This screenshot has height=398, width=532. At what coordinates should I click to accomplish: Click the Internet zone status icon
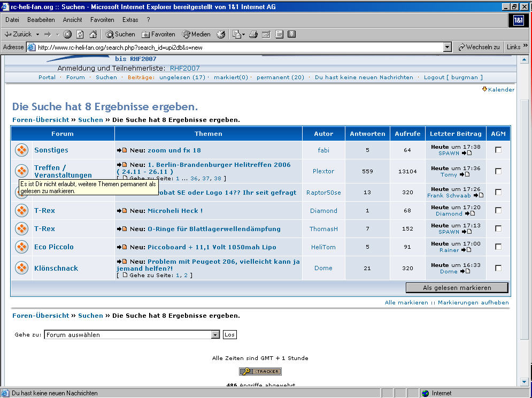coord(425,393)
